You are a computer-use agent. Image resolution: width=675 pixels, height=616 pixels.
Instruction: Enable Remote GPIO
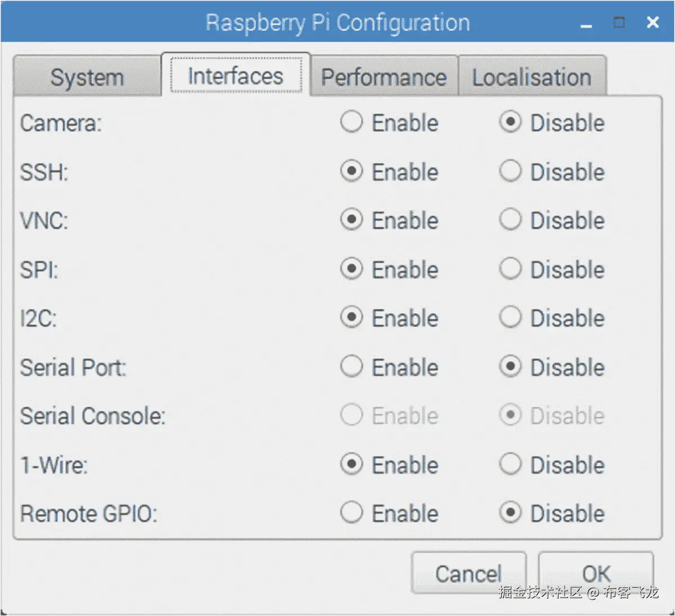[352, 513]
